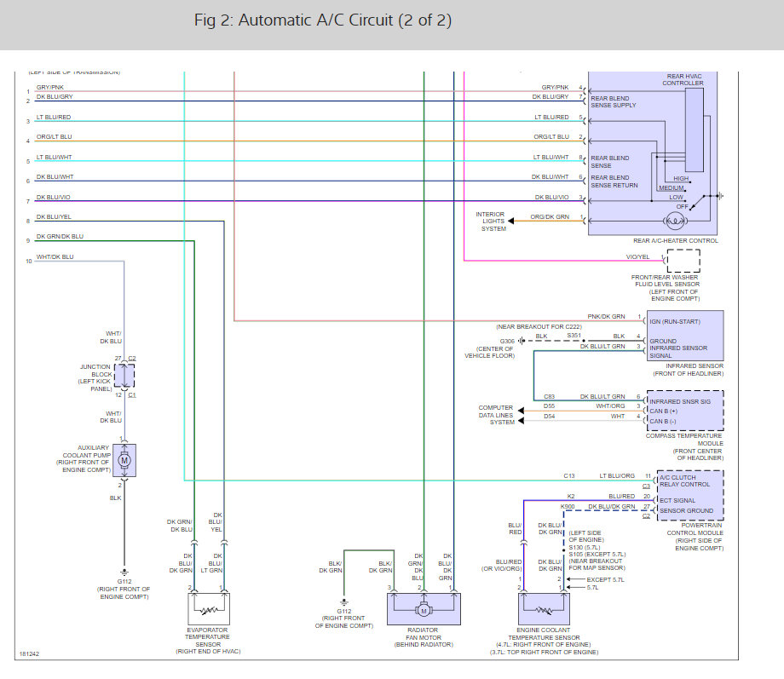Click the diagram number 181242
The height and width of the screenshot is (679, 784).
coord(29,654)
